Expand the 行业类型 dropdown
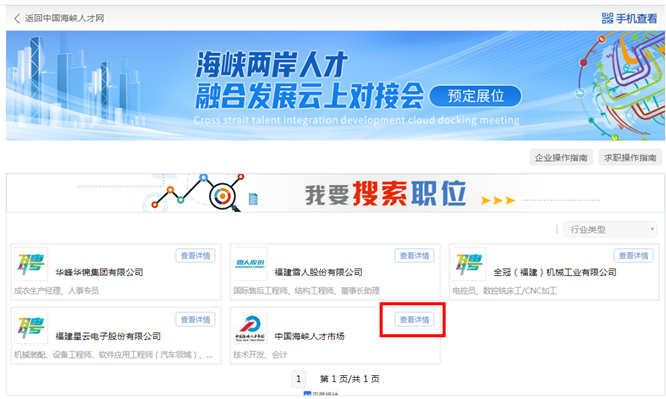This screenshot has height=399, width=666. click(x=610, y=229)
